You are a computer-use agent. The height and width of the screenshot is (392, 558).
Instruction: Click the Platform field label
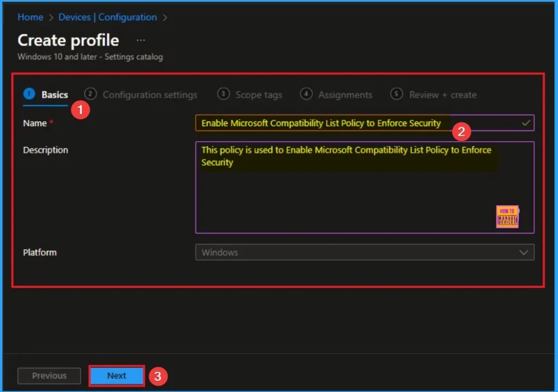pos(40,252)
